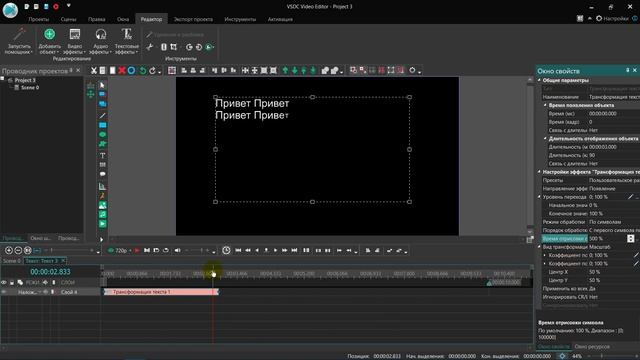640x360 pixels.
Task: Collapse Общие параметры section
Action: (539, 80)
